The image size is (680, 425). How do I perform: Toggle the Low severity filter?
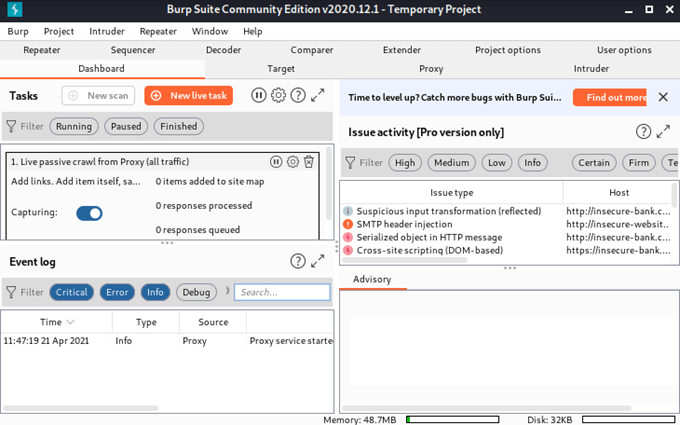pos(497,163)
